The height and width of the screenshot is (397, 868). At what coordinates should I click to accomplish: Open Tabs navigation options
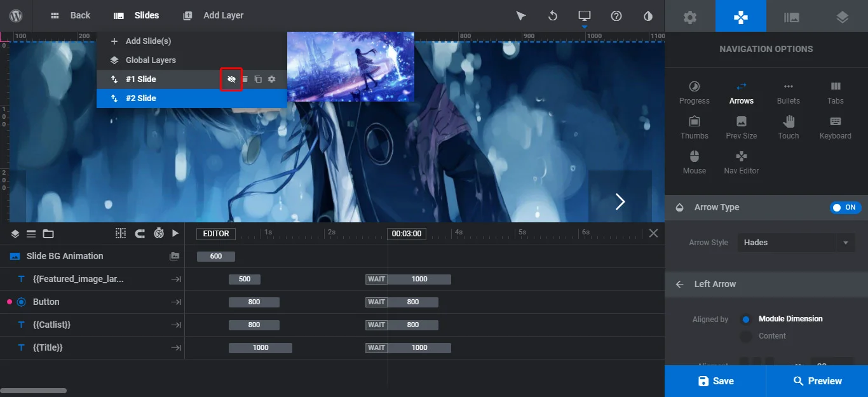[836, 93]
